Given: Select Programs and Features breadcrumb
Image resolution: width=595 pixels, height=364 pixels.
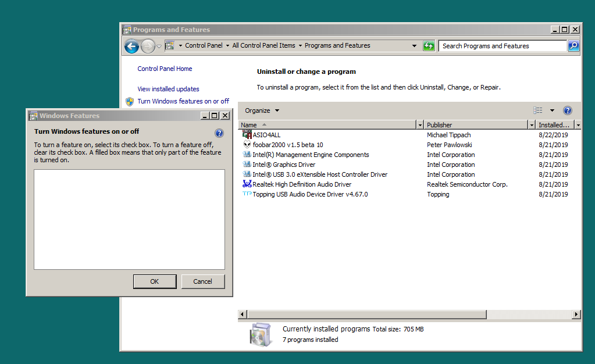Looking at the screenshot, I should (337, 45).
